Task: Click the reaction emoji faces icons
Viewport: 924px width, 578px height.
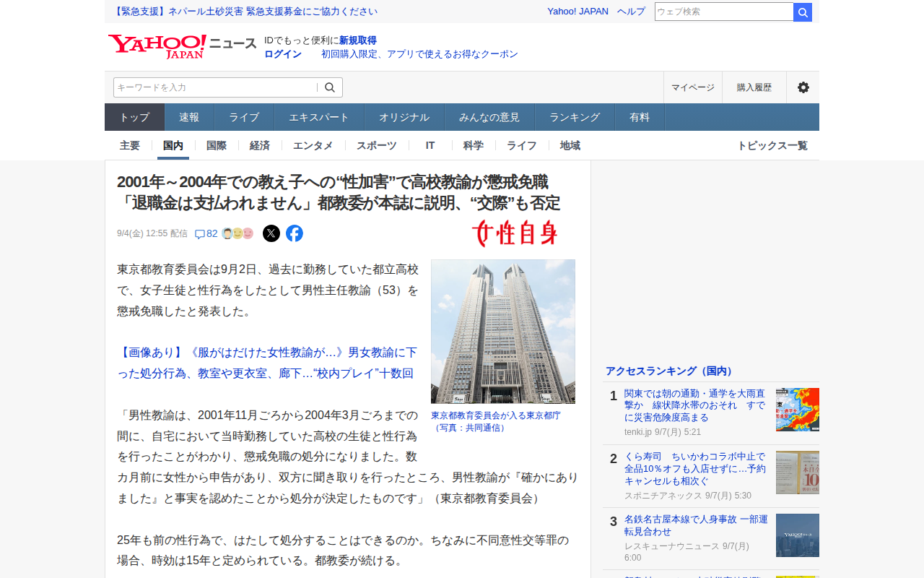Action: click(x=237, y=233)
